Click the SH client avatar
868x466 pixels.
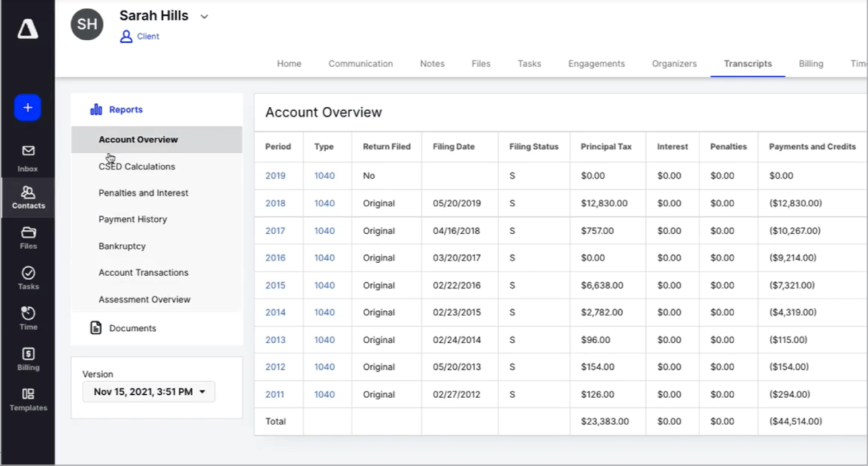tap(87, 25)
